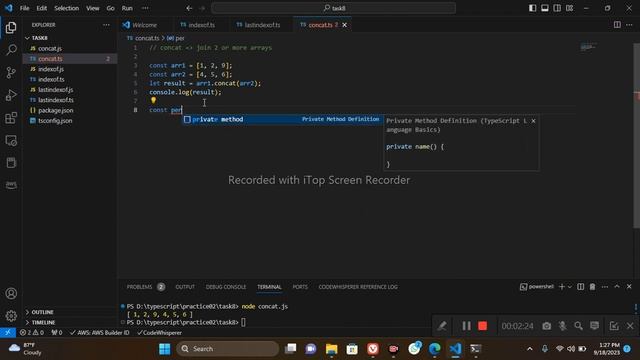Pause the screen recording

(x=466, y=326)
